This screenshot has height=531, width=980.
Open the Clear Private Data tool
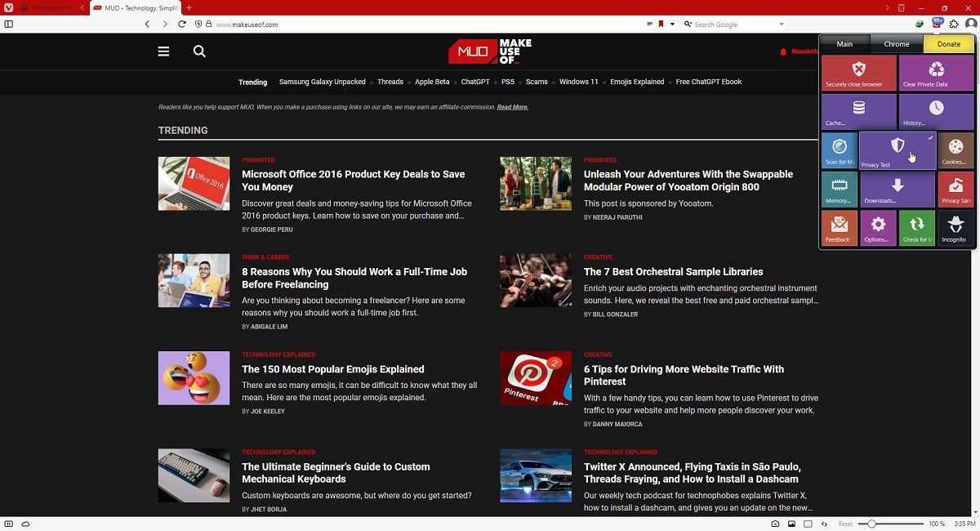pyautogui.click(x=936, y=73)
